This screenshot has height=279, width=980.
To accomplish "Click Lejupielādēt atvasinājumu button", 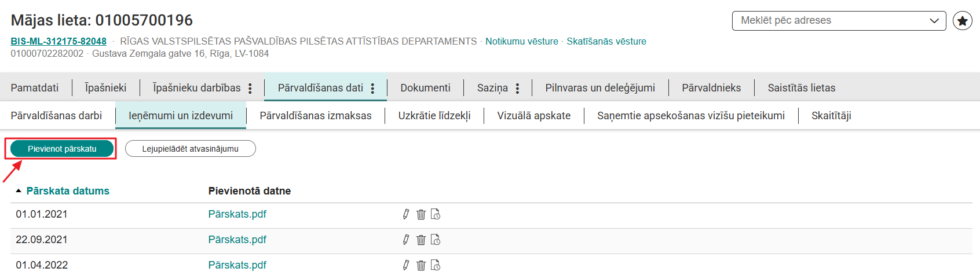I will (191, 149).
